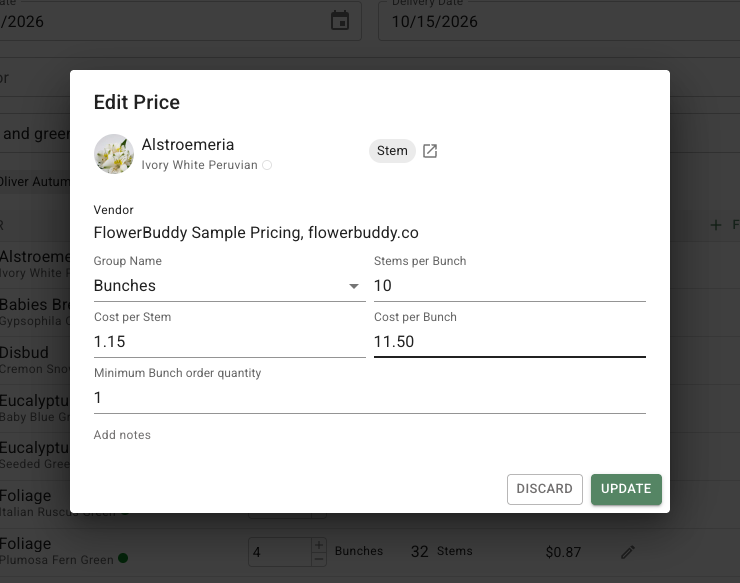Discard the price changes
Screen dimensions: 740x583
coord(545,489)
